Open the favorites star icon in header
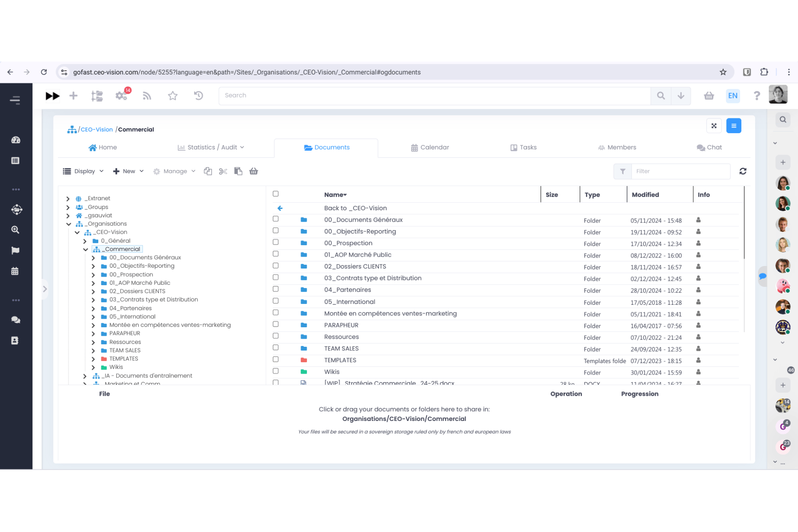Screen dimensions: 798x532 (x=172, y=96)
